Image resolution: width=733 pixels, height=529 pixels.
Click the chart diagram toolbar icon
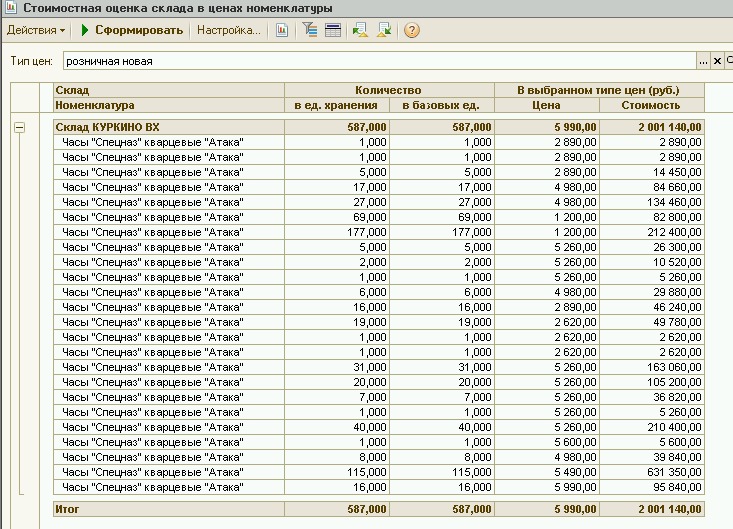click(282, 30)
